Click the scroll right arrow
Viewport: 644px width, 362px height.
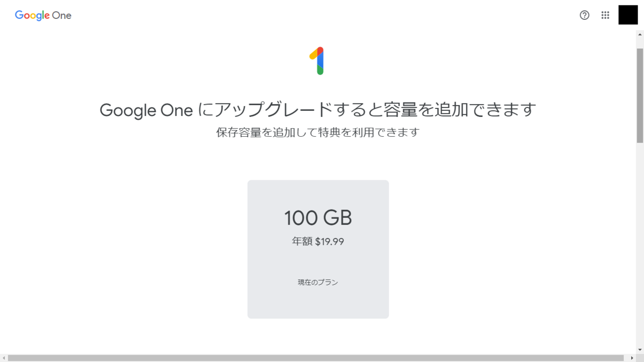click(x=632, y=358)
